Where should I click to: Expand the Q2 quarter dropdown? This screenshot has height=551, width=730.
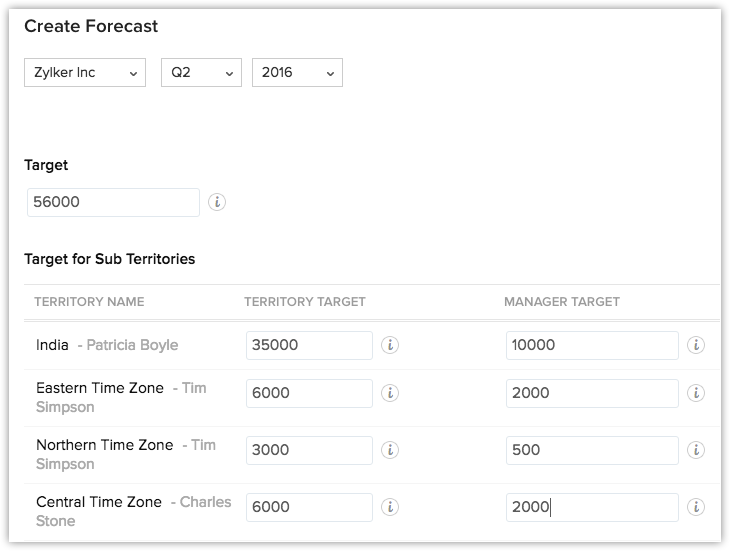[201, 73]
